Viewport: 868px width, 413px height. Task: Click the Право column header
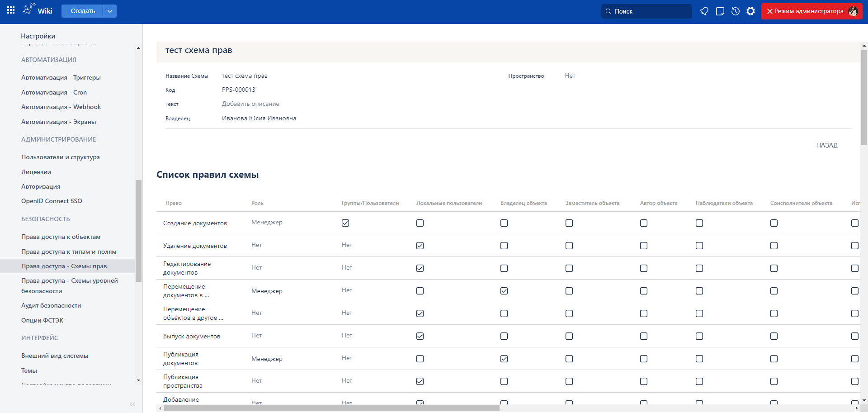pyautogui.click(x=174, y=203)
